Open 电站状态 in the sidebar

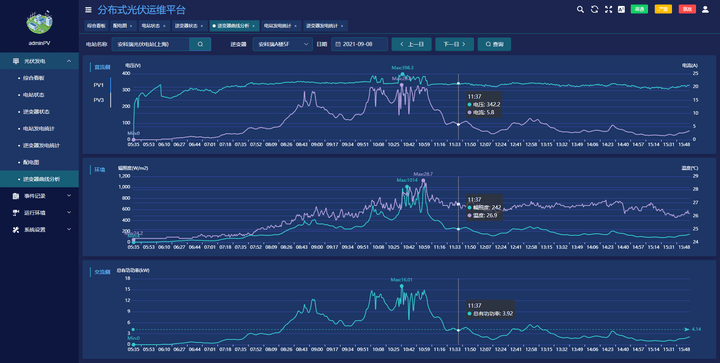34,95
